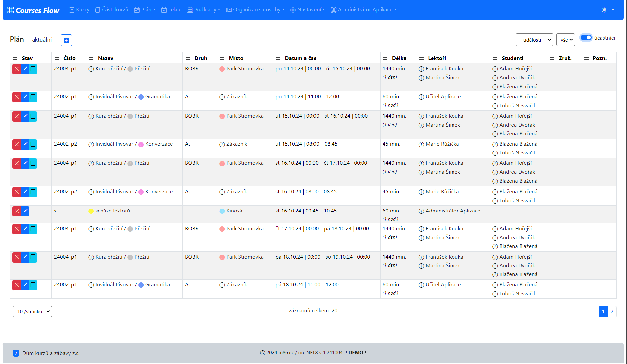Click the yellow color dot by schůze lektorů
Image resolution: width=627 pixels, height=364 pixels.
click(91, 211)
